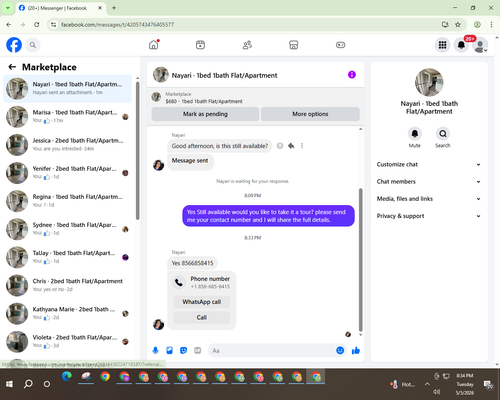The height and width of the screenshot is (400, 500).
Task: Open emoji picker in message box
Action: [340, 350]
